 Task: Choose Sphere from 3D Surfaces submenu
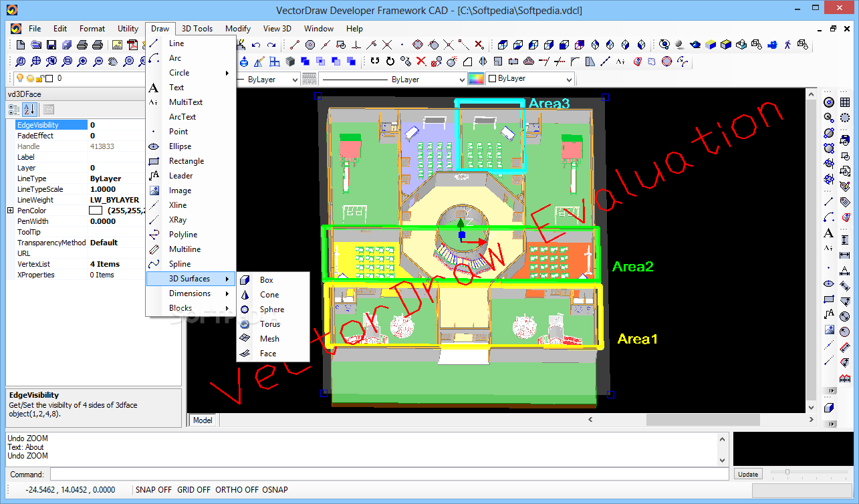(273, 309)
